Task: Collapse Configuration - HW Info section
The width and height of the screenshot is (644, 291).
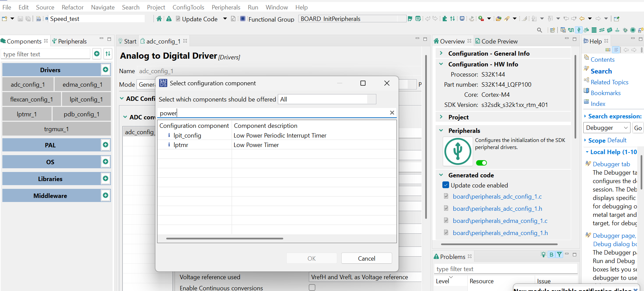Action: coord(441,64)
